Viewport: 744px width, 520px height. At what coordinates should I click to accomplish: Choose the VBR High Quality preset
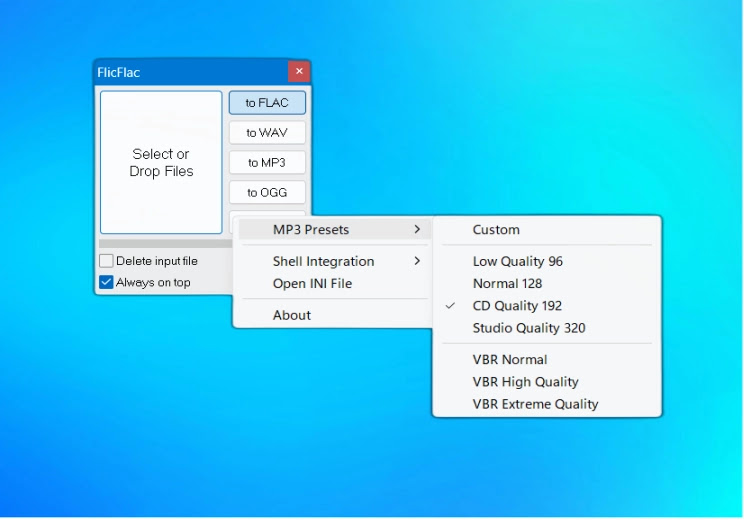(x=547, y=382)
